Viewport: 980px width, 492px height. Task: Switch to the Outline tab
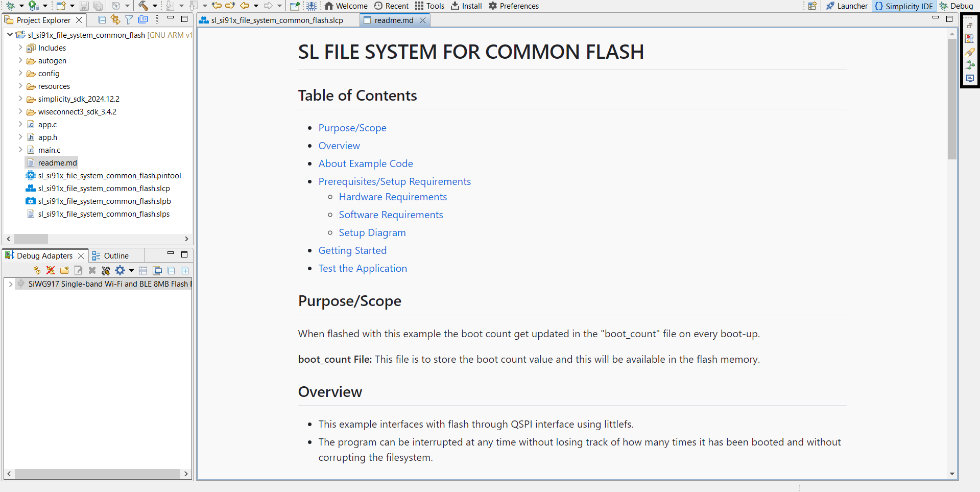click(x=116, y=255)
